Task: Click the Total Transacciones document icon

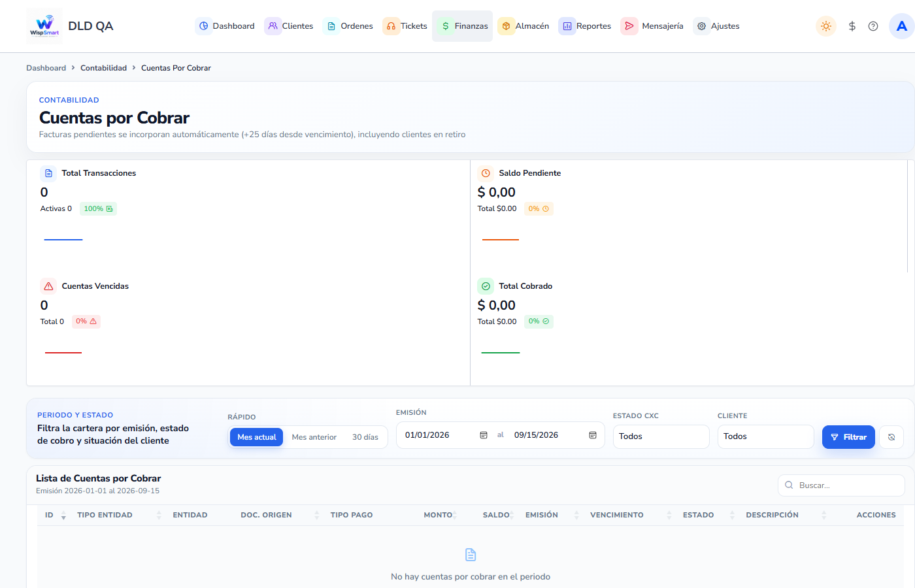Action: pos(48,173)
